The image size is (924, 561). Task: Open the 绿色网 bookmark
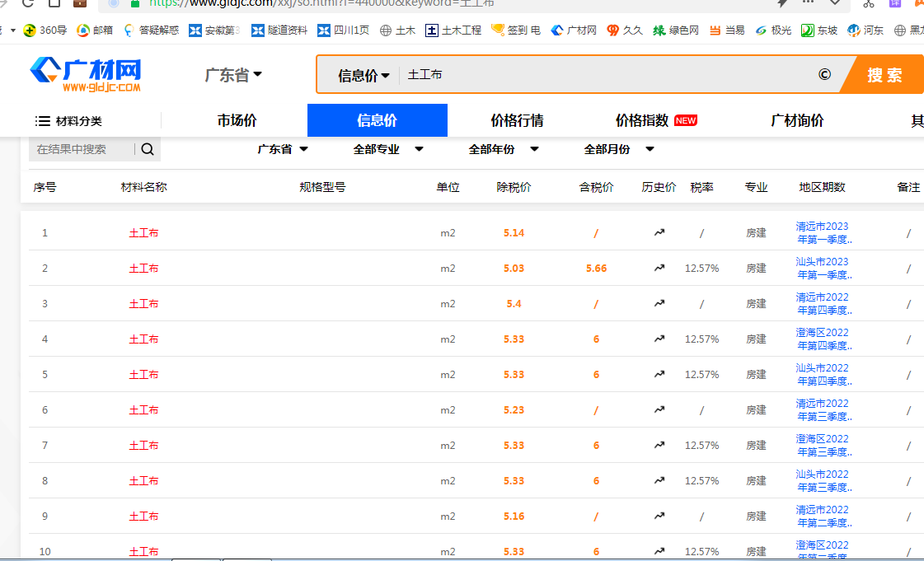676,30
